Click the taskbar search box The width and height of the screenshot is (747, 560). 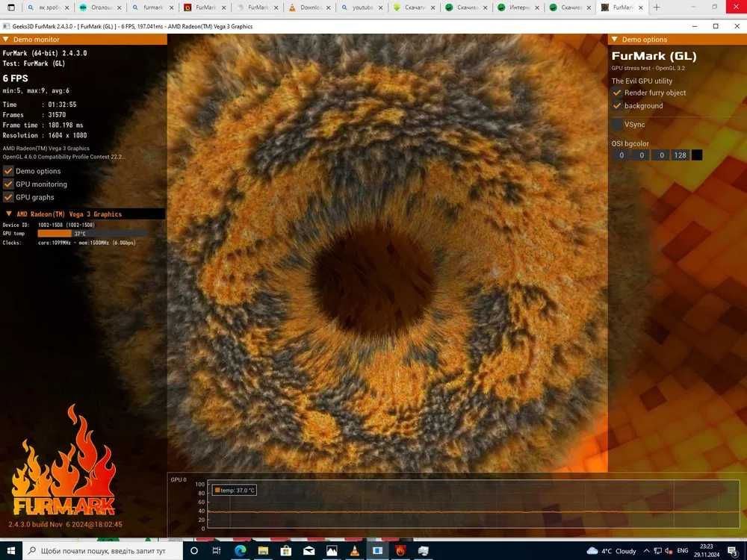coord(102,551)
